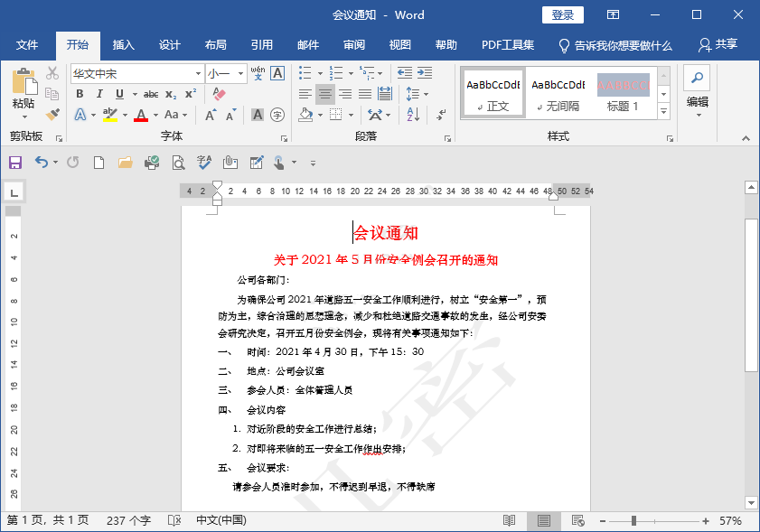
Task: Click the Format Painter icon
Action: coord(52,113)
